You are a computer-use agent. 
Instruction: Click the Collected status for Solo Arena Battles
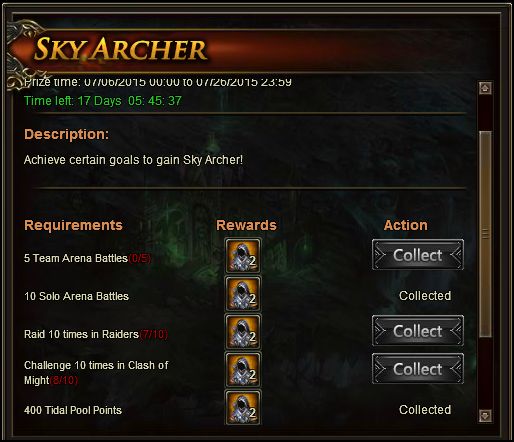click(425, 296)
